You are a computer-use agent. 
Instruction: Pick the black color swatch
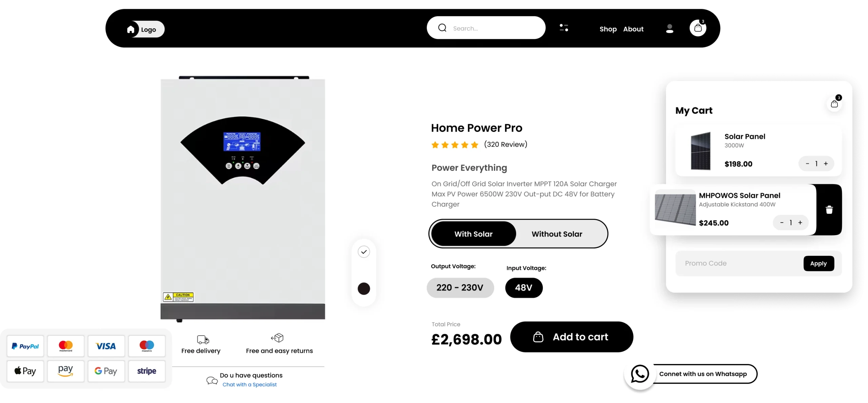(x=364, y=289)
